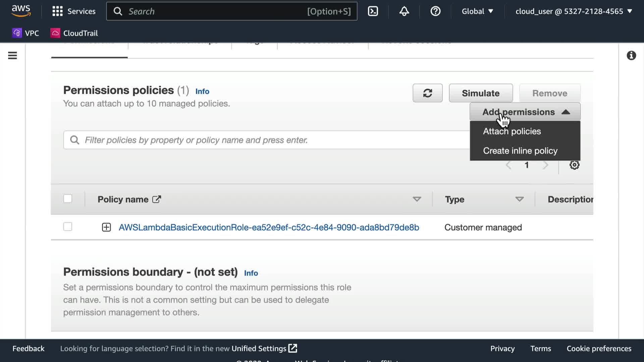Choose Attach policies from the menu
This screenshot has height=362, width=644.
512,131
